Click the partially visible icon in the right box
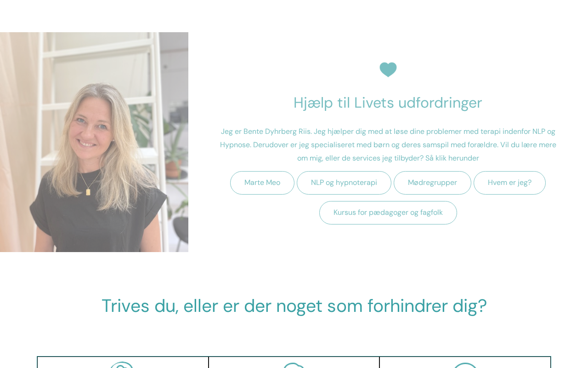This screenshot has width=588, height=368. (x=465, y=365)
